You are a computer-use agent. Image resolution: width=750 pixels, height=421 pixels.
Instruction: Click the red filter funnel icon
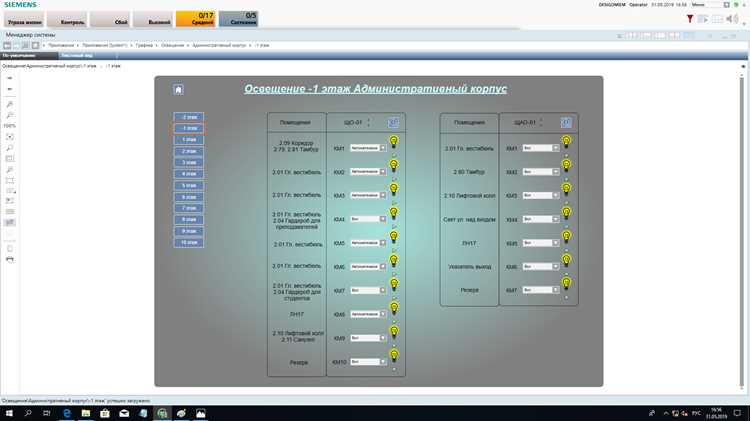690,19
